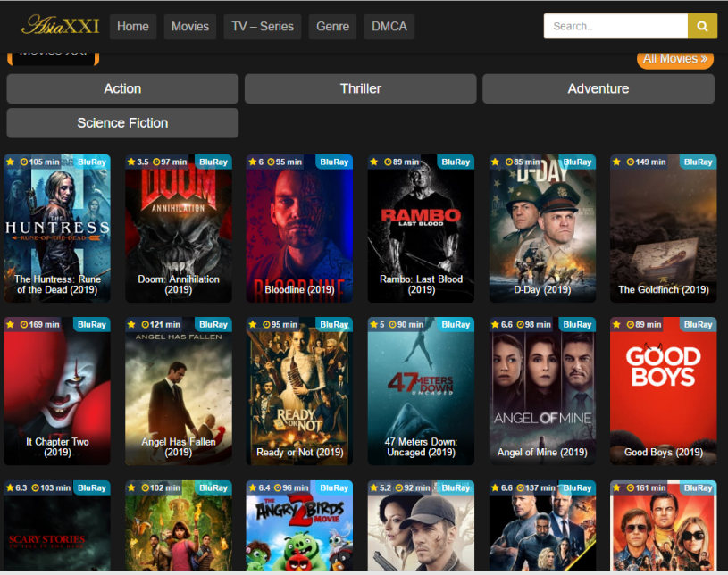Open the Home menu item
This screenshot has height=575, width=728.
coord(132,27)
